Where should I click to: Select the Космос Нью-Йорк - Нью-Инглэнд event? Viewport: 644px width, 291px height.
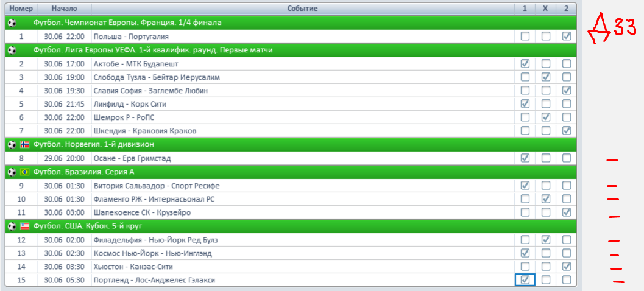153,253
